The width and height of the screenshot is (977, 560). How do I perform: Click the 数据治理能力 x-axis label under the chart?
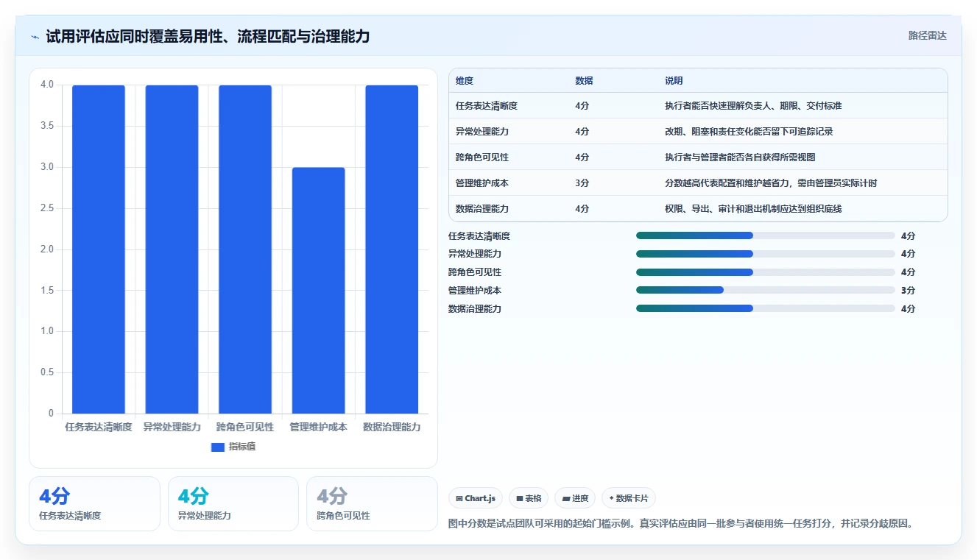392,428
